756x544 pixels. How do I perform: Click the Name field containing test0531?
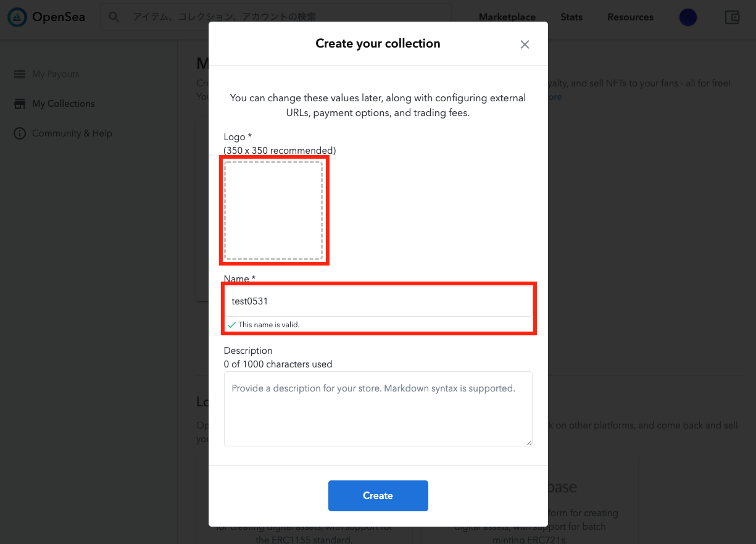(378, 301)
